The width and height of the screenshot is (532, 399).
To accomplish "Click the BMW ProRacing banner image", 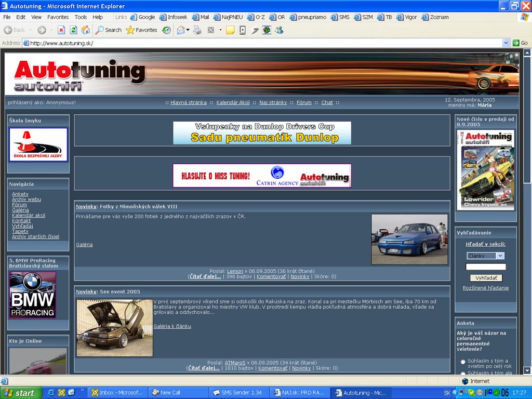I will pyautogui.click(x=33, y=295).
